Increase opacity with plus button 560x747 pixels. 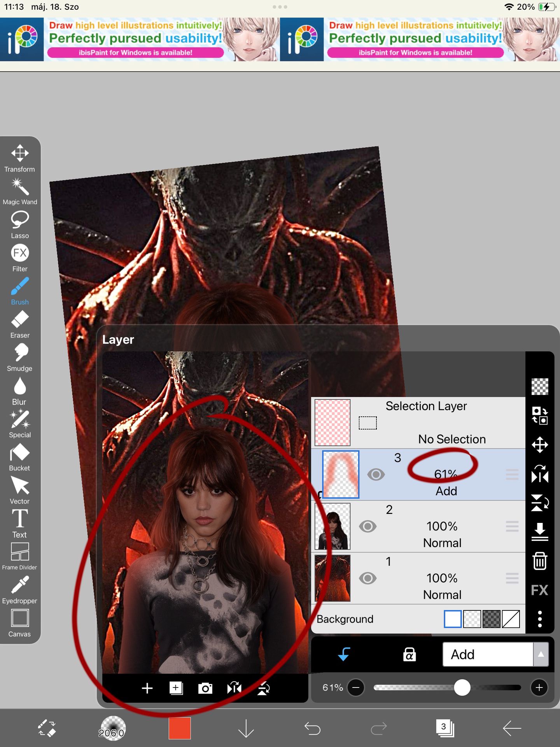(x=539, y=688)
